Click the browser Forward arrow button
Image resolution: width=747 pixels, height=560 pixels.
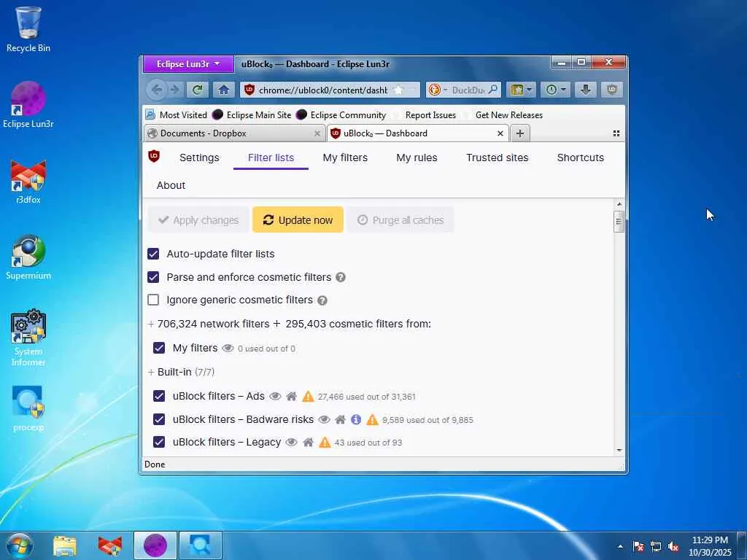click(x=175, y=90)
